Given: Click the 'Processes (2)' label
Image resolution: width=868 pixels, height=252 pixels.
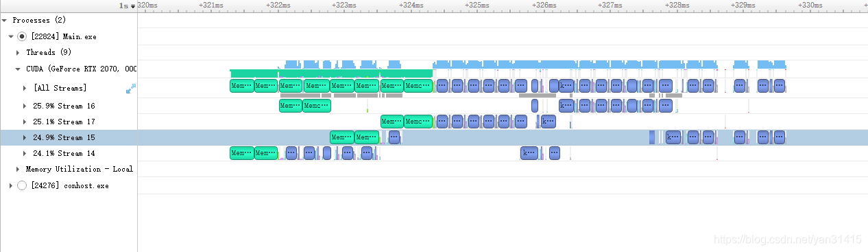Looking at the screenshot, I should tap(39, 21).
